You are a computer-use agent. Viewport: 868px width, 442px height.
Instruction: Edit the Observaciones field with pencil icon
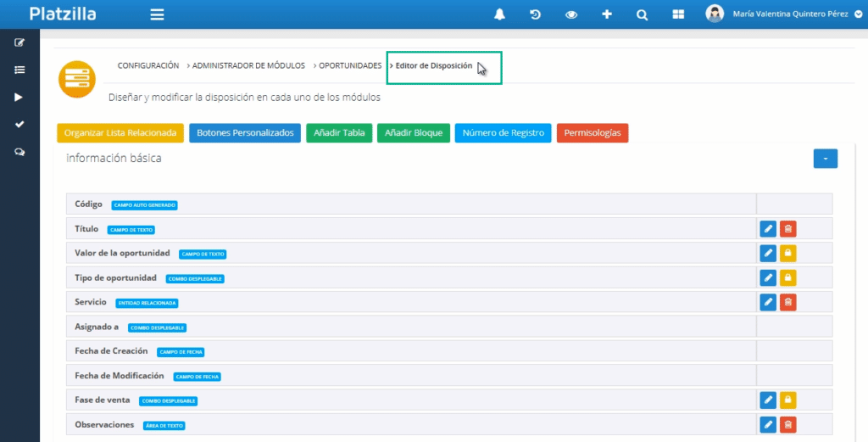[768, 424]
